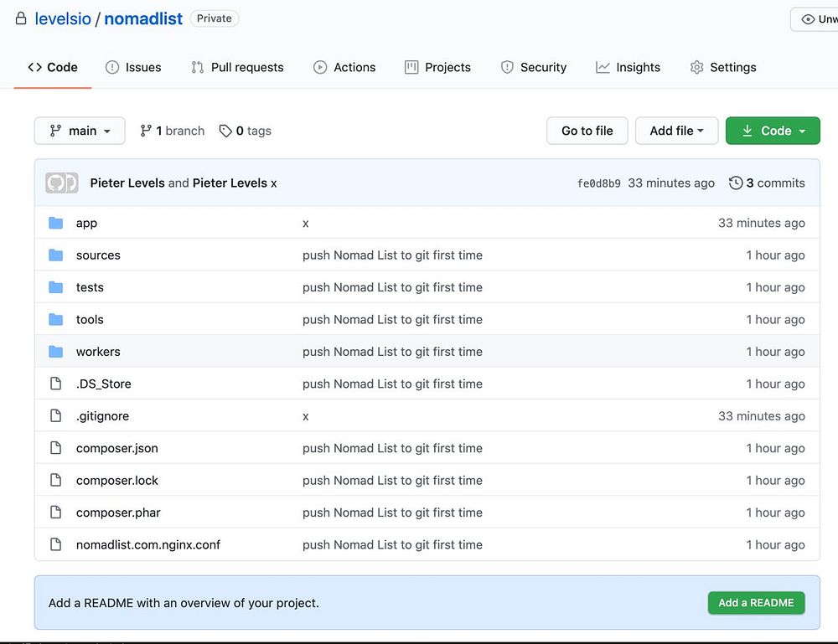
Task: Open commit hash fe0d8b9
Action: pos(598,183)
